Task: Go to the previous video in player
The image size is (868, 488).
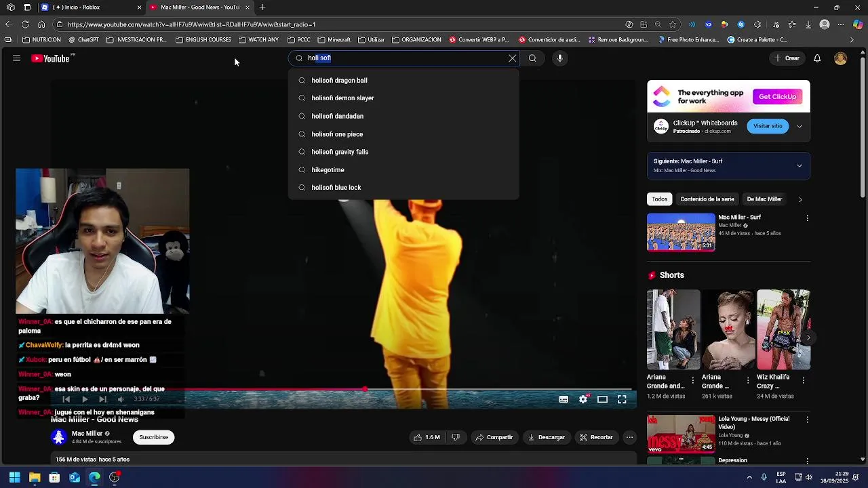Action: pyautogui.click(x=66, y=399)
